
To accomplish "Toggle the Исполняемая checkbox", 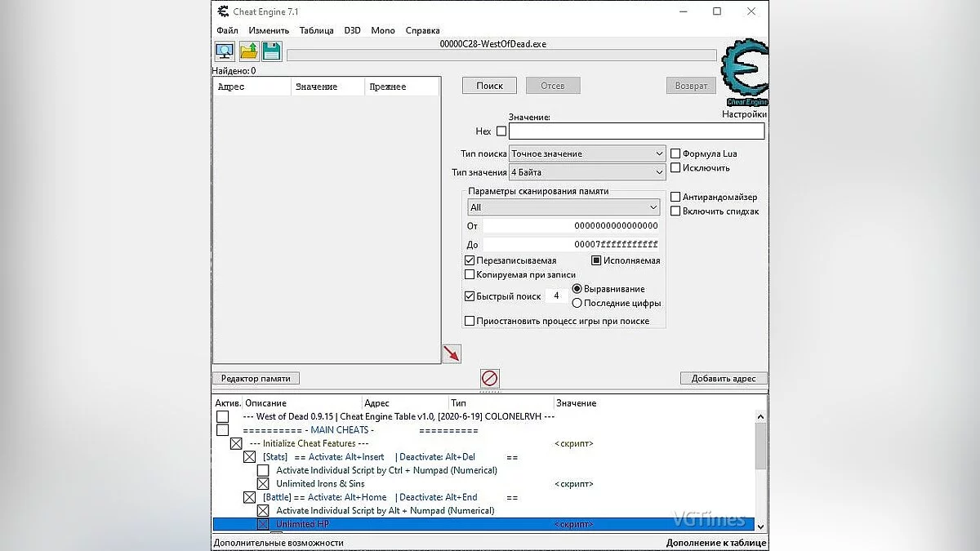I will tap(596, 260).
